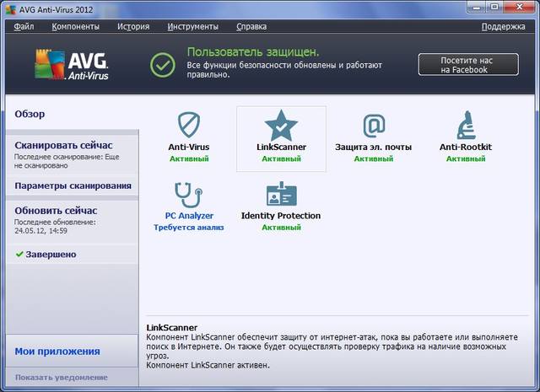Click the green check next to Завершено
Viewport: 540px width, 392px height.
[19, 255]
